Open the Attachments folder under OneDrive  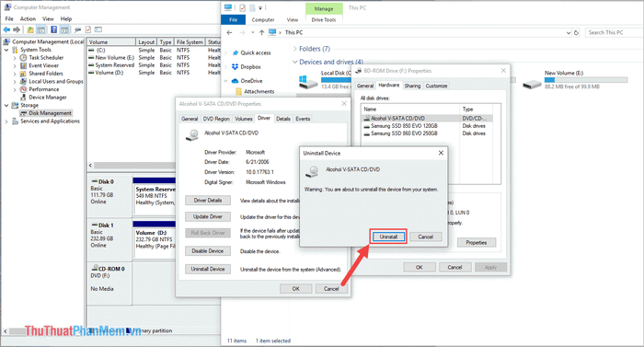click(259, 91)
